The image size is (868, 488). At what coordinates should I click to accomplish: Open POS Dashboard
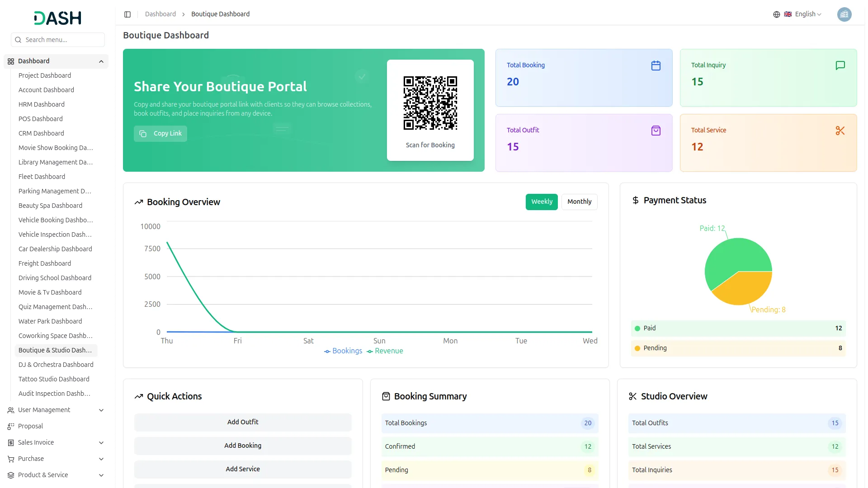point(41,119)
